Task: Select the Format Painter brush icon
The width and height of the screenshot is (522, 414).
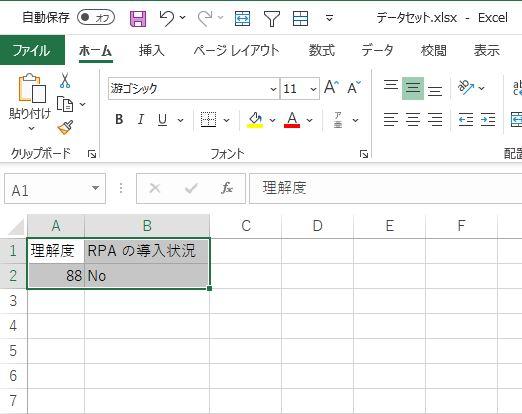Action: pos(66,128)
